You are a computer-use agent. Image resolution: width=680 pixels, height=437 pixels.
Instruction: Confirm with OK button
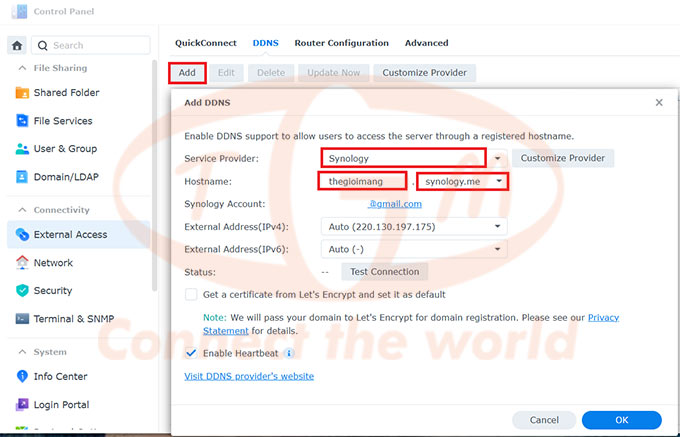(622, 420)
